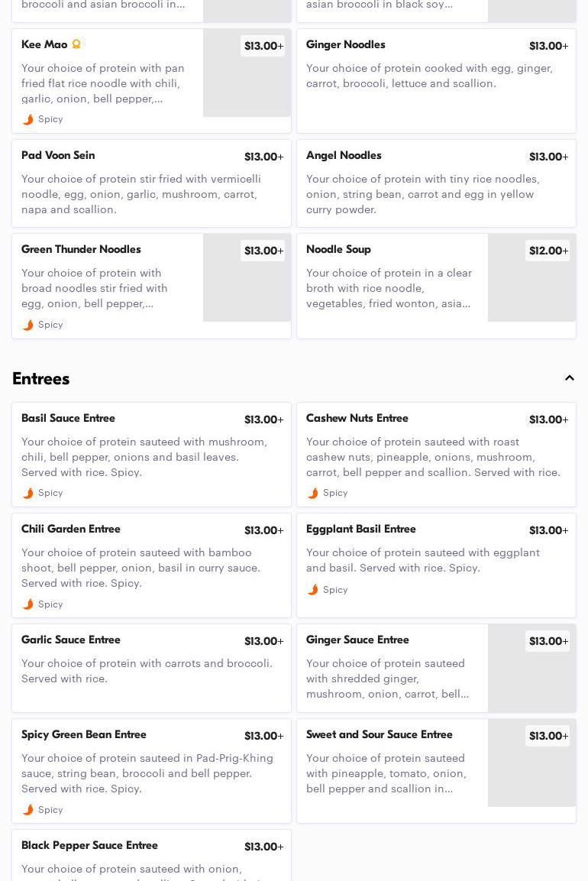This screenshot has width=588, height=881.
Task: Click spicy icon on Chili Garden Entree
Action: point(27,604)
